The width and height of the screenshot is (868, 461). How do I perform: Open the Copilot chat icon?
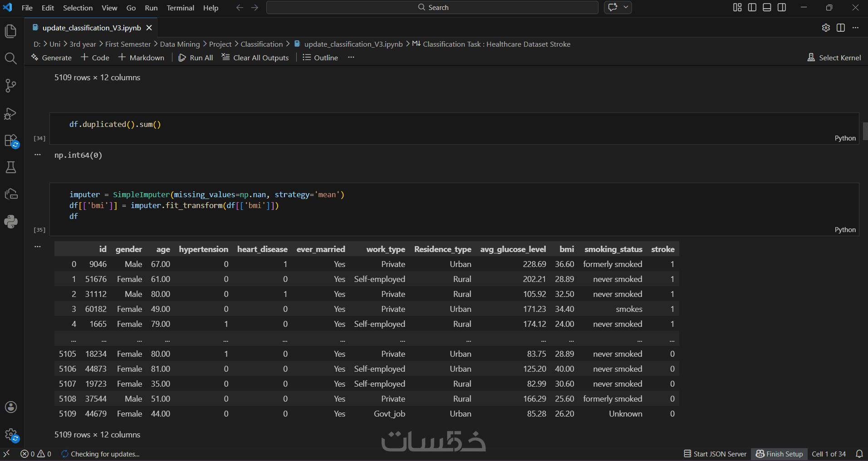pos(613,7)
